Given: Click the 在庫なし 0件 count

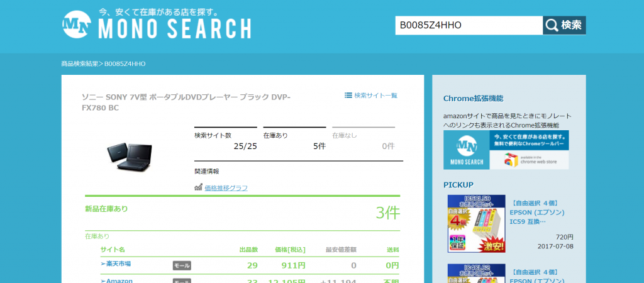Looking at the screenshot, I should click(388, 146).
